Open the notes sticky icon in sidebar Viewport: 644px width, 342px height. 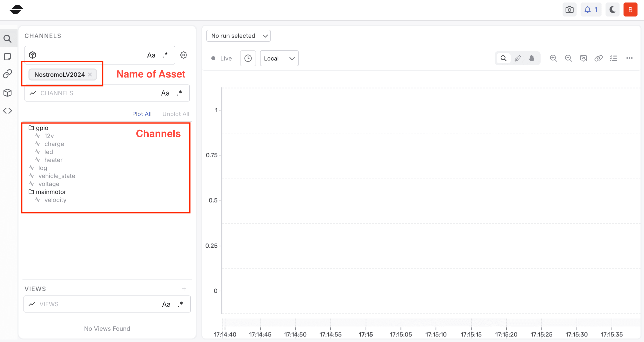click(x=8, y=57)
